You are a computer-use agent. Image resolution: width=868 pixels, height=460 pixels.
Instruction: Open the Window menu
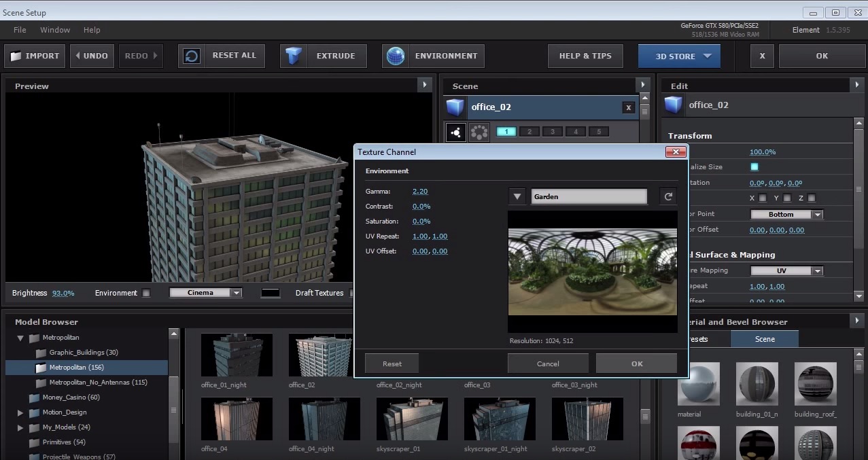(54, 30)
